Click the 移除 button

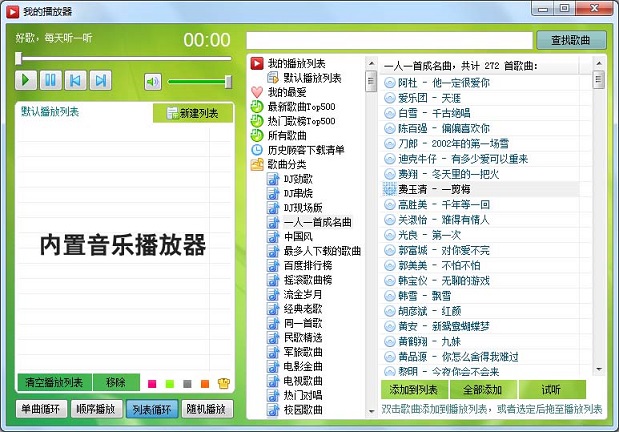coord(116,382)
